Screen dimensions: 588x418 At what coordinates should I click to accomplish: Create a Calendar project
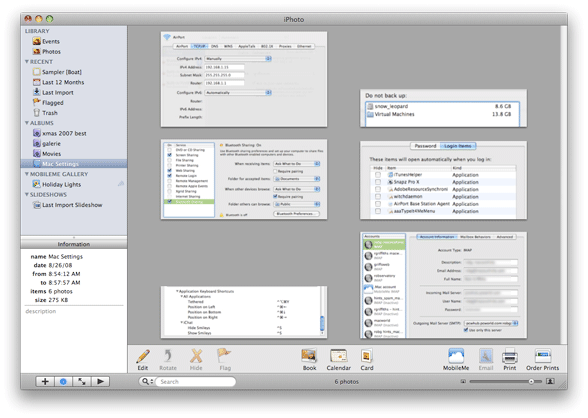tap(338, 360)
